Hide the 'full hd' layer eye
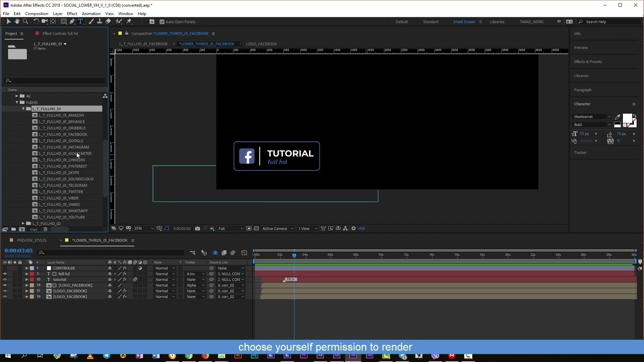 click(5, 274)
